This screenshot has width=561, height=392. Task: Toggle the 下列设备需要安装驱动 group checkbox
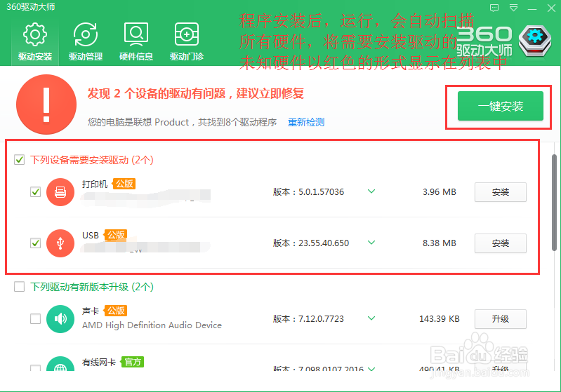tap(20, 159)
